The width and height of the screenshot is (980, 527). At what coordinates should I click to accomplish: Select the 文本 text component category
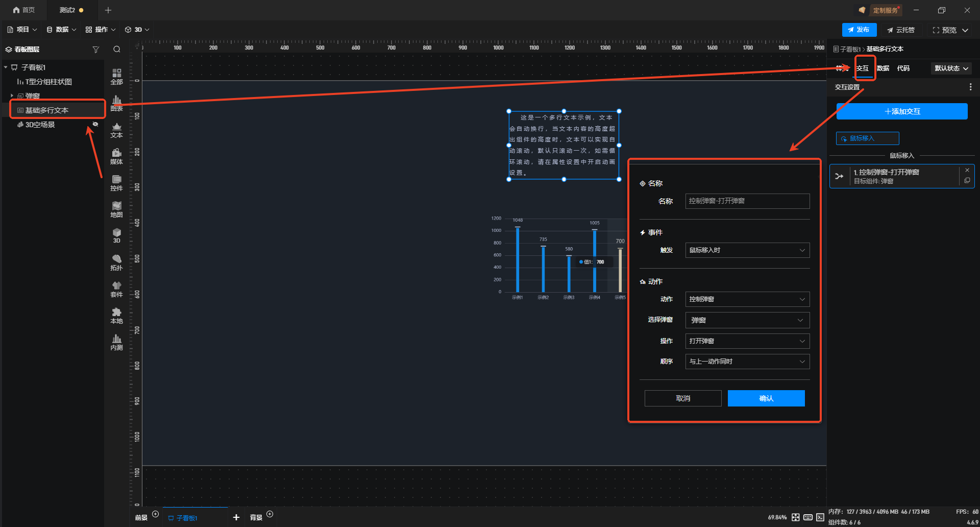(116, 130)
